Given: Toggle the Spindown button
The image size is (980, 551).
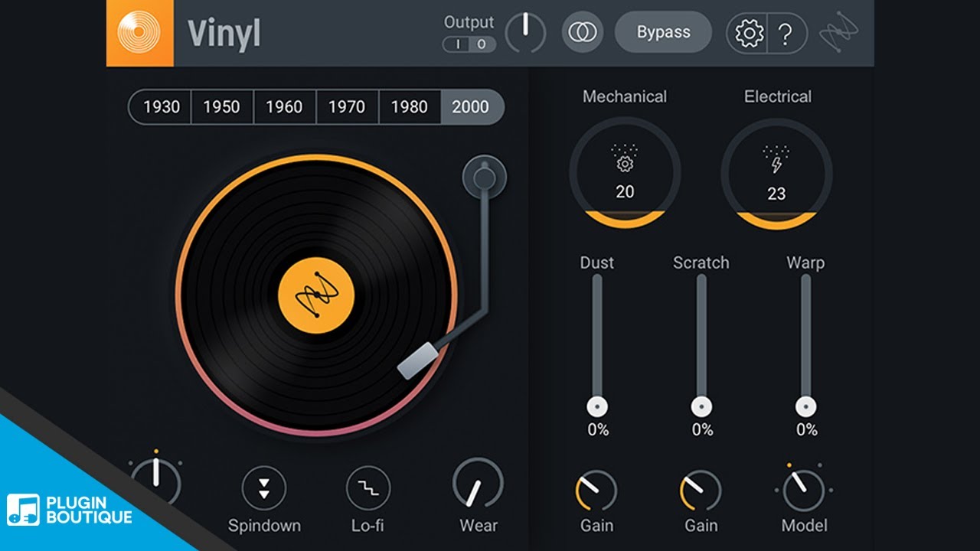Looking at the screenshot, I should click(264, 488).
